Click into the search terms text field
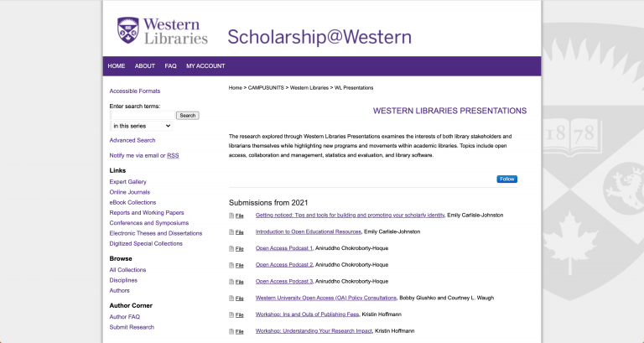This screenshot has width=644, height=343. [x=142, y=115]
